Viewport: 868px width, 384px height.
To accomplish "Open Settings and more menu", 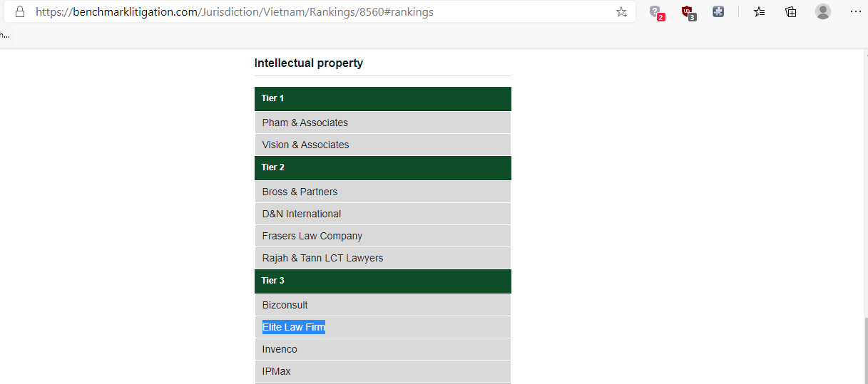I will (x=856, y=12).
